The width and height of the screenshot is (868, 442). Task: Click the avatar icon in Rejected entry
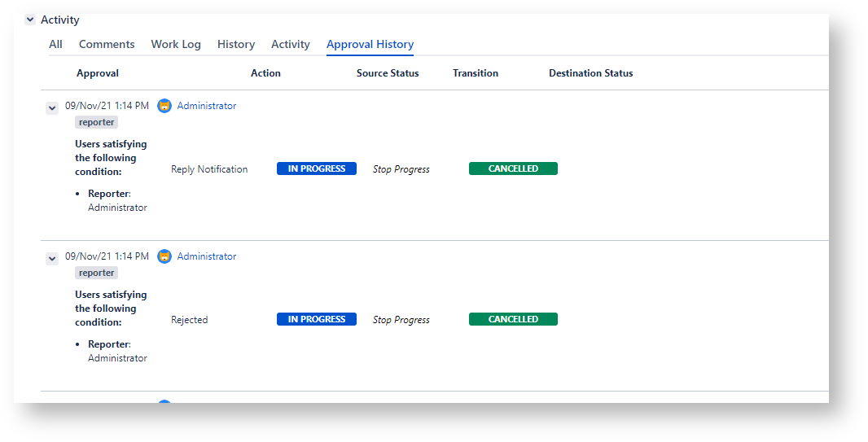164,256
